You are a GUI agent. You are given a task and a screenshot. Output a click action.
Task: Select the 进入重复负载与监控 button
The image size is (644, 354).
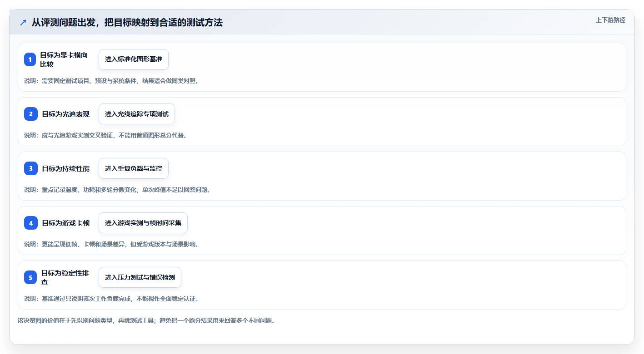(x=134, y=168)
